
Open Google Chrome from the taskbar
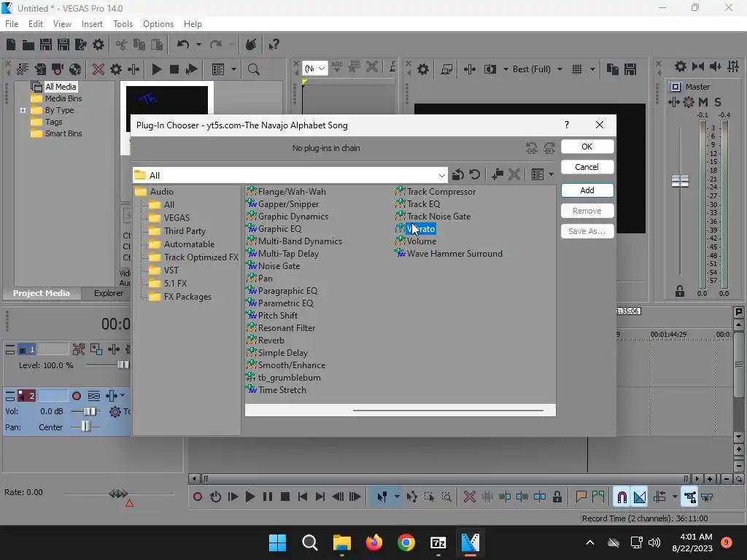(x=406, y=542)
